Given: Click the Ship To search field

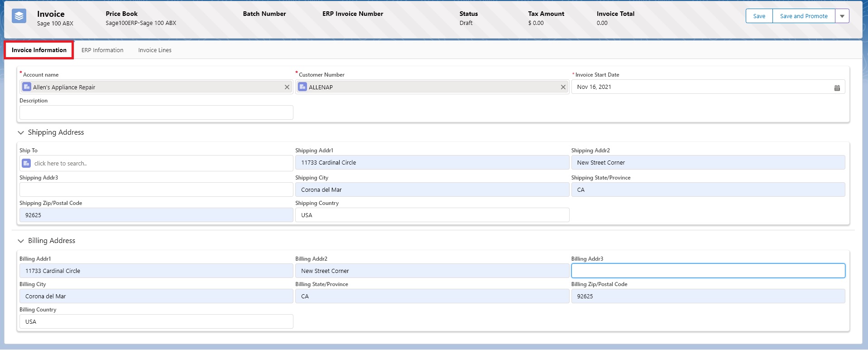Looking at the screenshot, I should 156,163.
